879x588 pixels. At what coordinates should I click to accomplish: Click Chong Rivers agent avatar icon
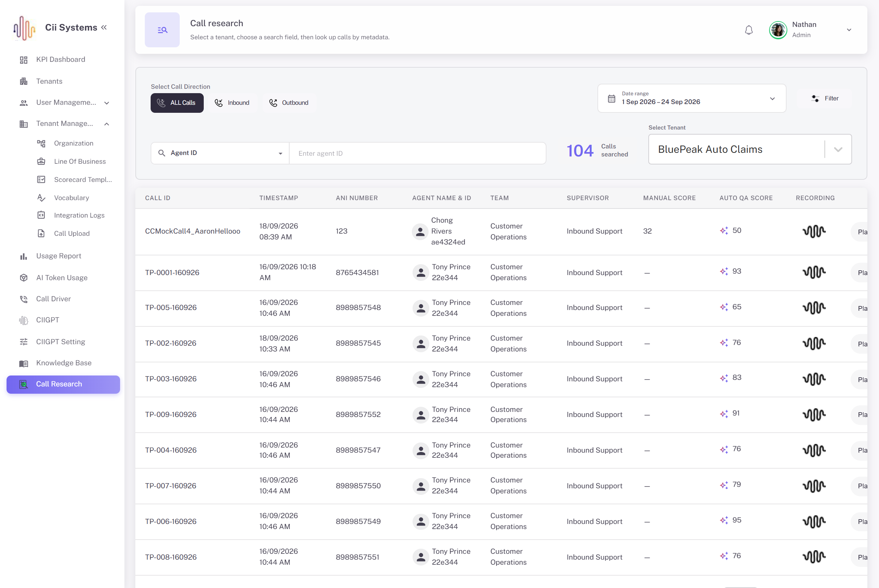420,232
